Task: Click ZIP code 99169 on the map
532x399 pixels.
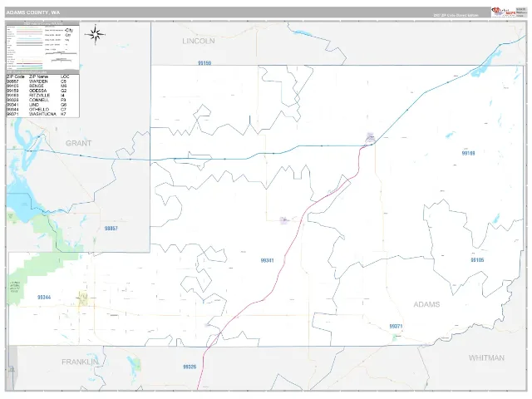Action: click(x=468, y=153)
